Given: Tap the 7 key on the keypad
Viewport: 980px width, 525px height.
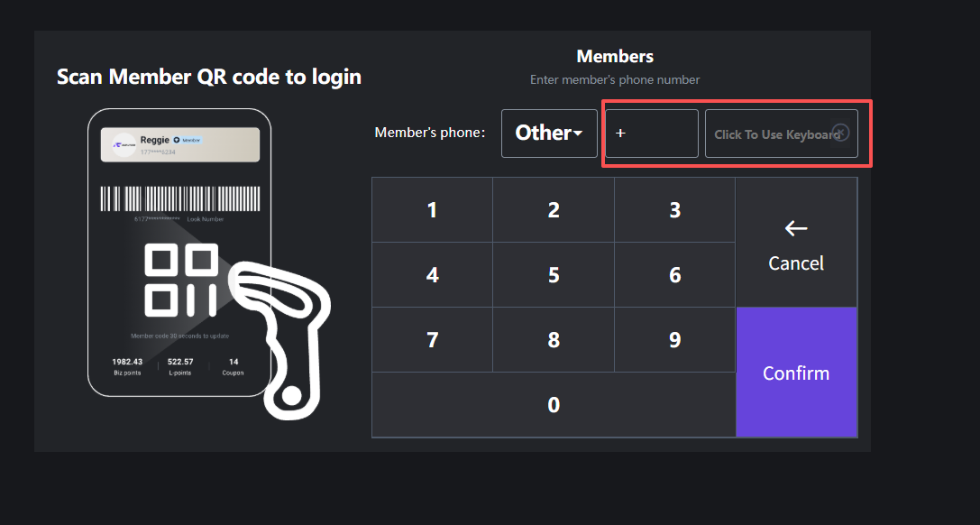Looking at the screenshot, I should [x=433, y=340].
